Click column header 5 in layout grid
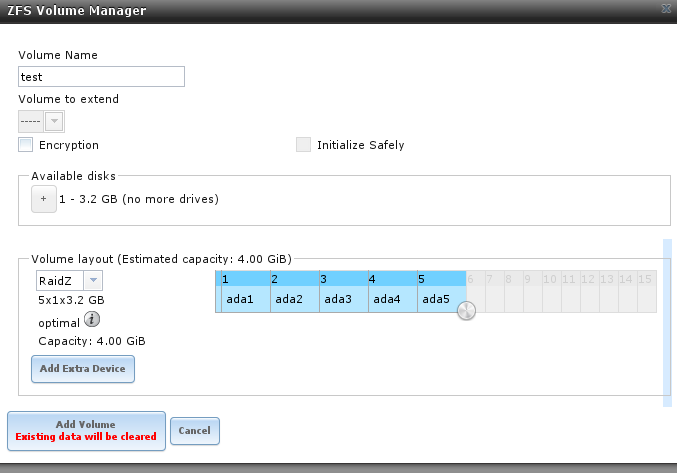The width and height of the screenshot is (677, 473). [x=442, y=279]
